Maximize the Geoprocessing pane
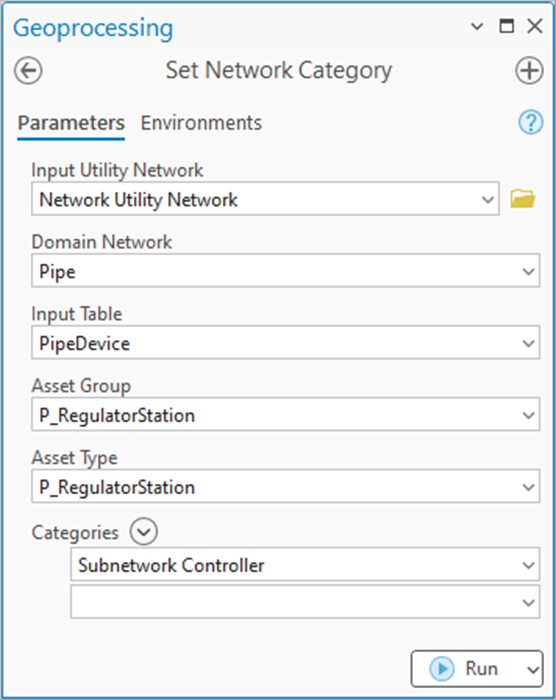This screenshot has height=700, width=556. pos(506,26)
